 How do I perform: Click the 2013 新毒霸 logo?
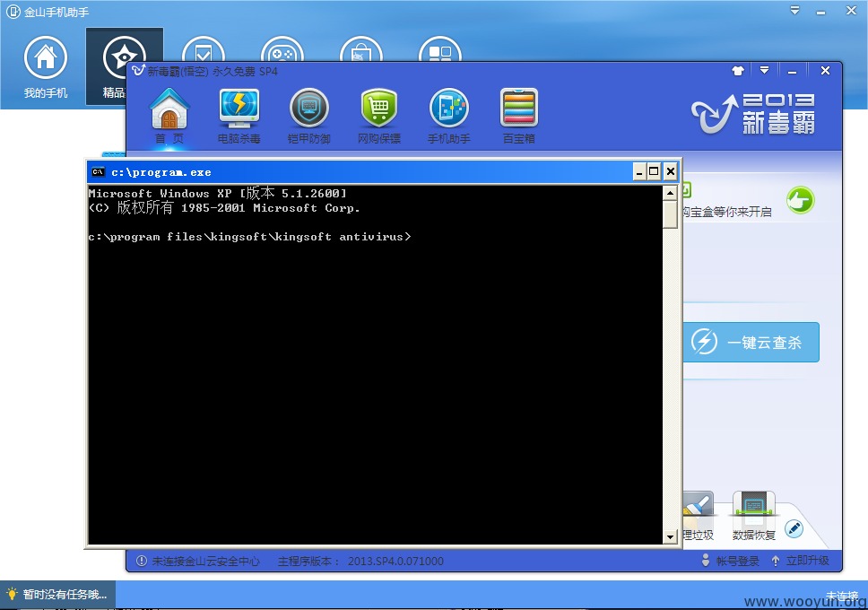(753, 114)
